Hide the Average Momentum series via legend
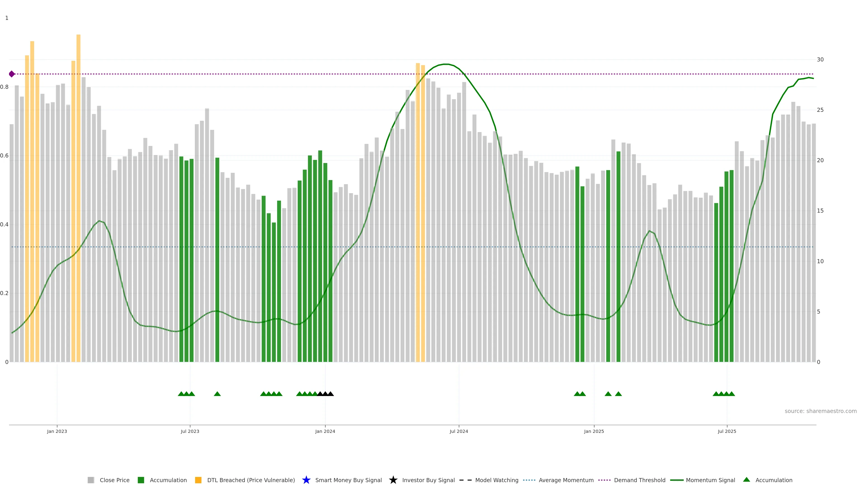Image resolution: width=868 pixels, height=488 pixels. click(566, 480)
